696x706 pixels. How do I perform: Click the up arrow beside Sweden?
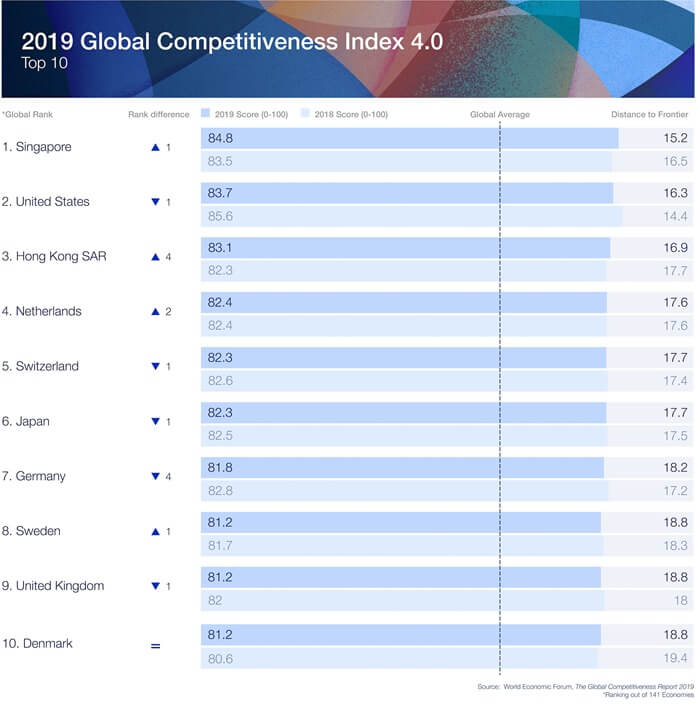(155, 532)
